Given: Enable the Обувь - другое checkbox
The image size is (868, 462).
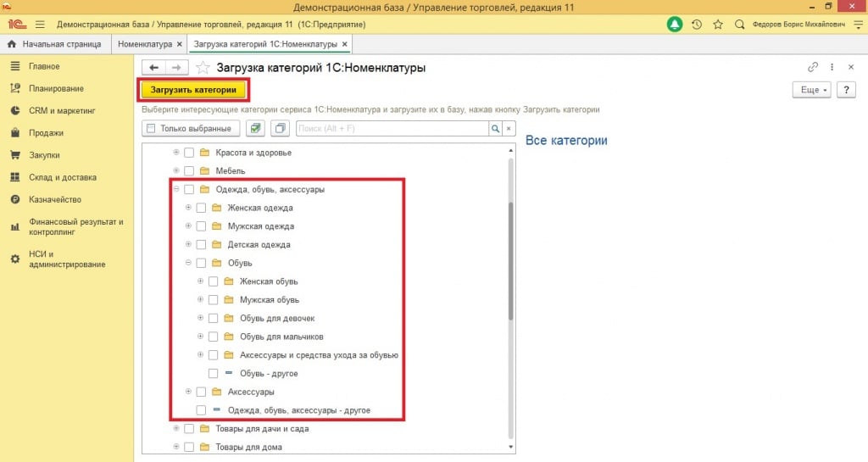Looking at the screenshot, I should [214, 373].
